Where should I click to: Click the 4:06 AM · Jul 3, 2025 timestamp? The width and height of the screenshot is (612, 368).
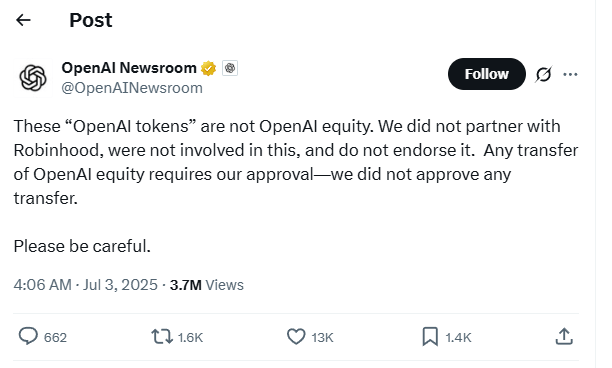click(x=85, y=285)
